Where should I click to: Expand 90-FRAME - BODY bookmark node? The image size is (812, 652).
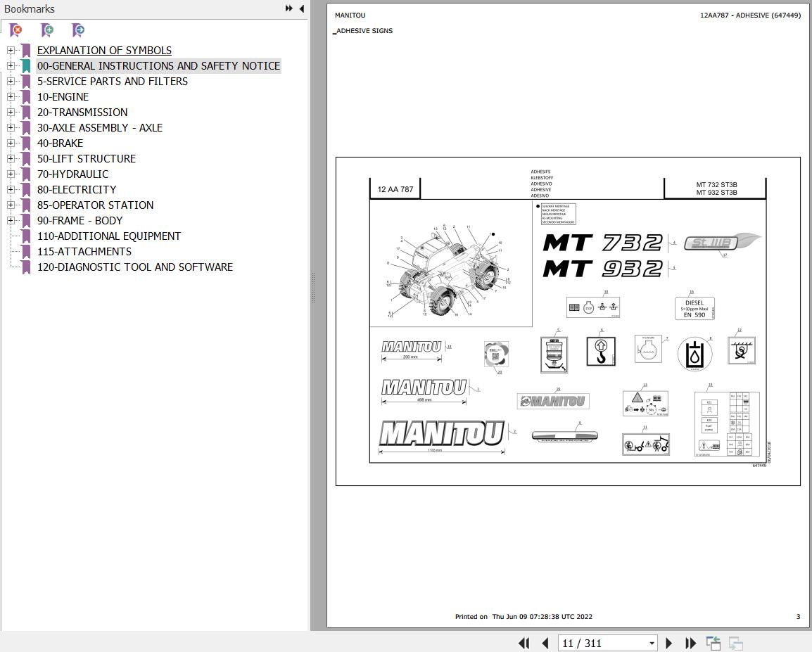(x=11, y=220)
